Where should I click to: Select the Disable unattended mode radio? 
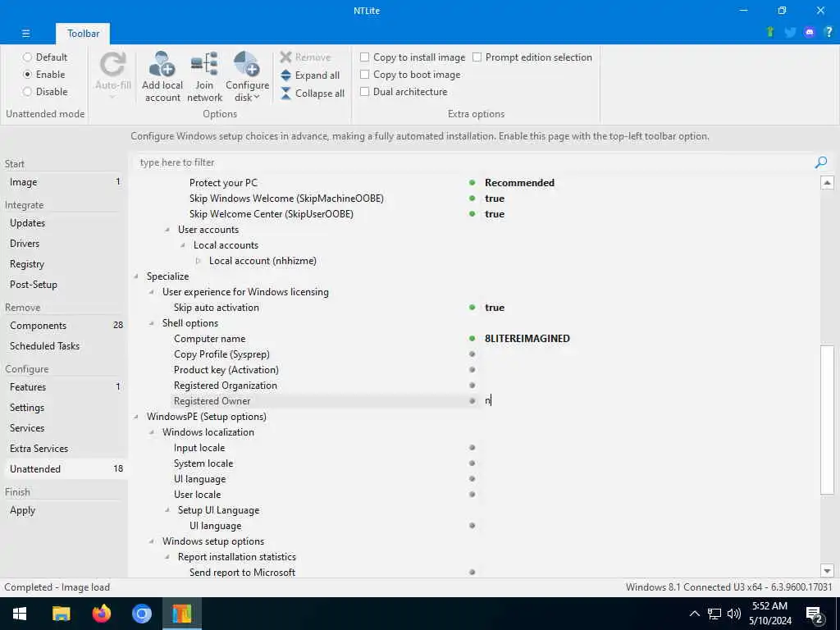pyautogui.click(x=27, y=92)
